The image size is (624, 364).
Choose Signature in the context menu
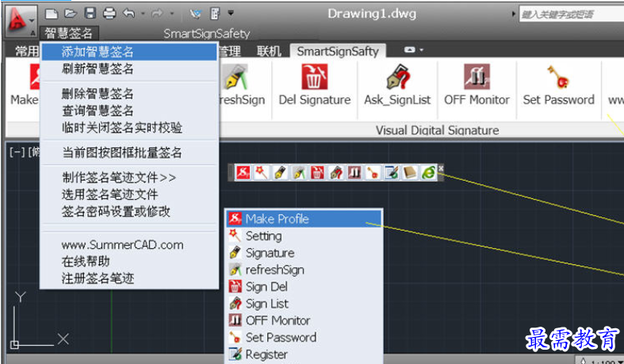pos(304,253)
